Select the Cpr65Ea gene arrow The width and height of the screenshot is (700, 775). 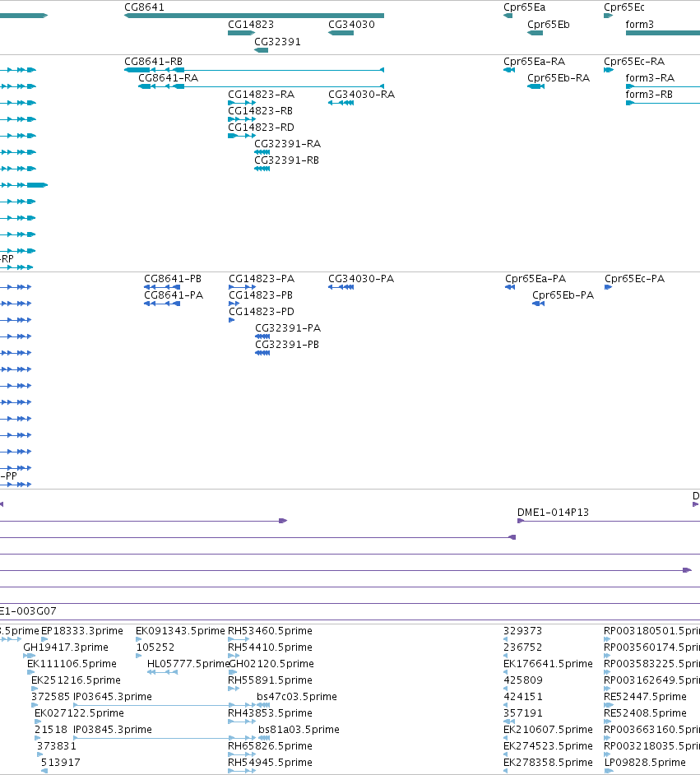coord(508,16)
